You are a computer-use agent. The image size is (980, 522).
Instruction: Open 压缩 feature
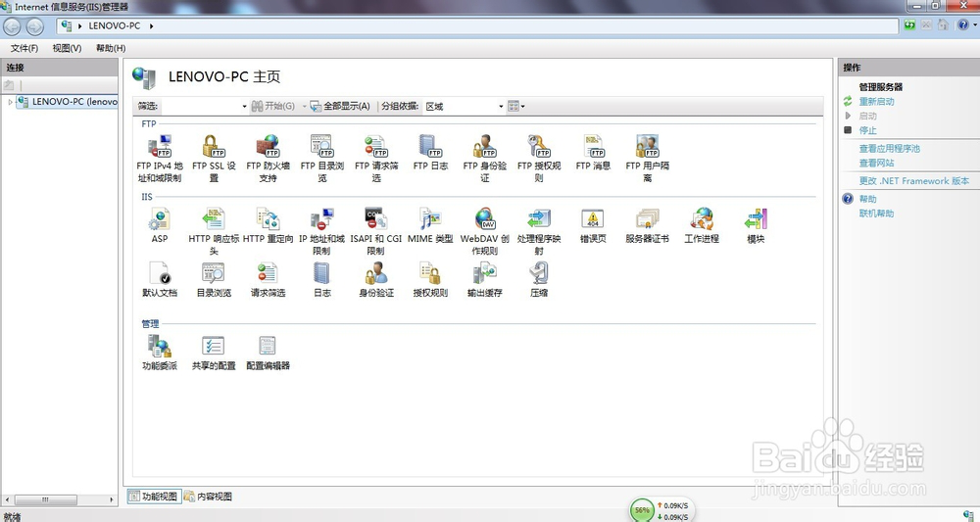pos(539,279)
